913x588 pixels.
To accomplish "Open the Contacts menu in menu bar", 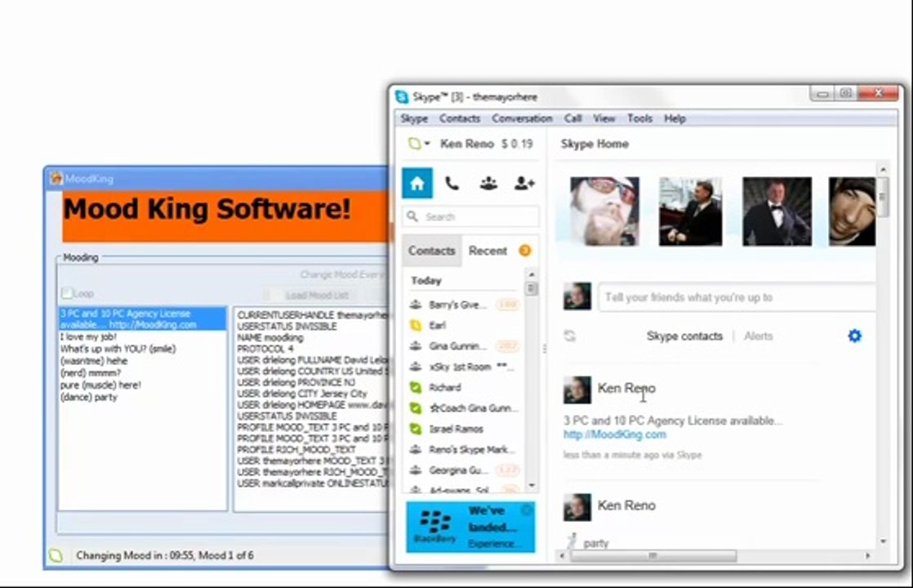I will click(460, 118).
